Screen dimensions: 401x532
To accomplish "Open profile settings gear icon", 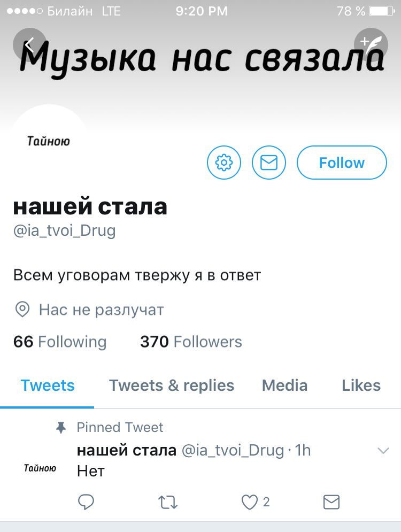I will click(x=224, y=163).
